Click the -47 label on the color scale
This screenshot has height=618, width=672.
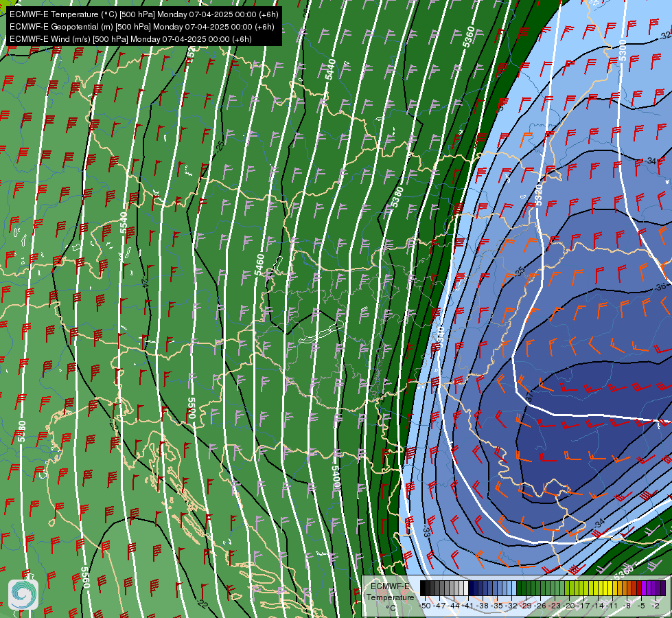click(439, 606)
